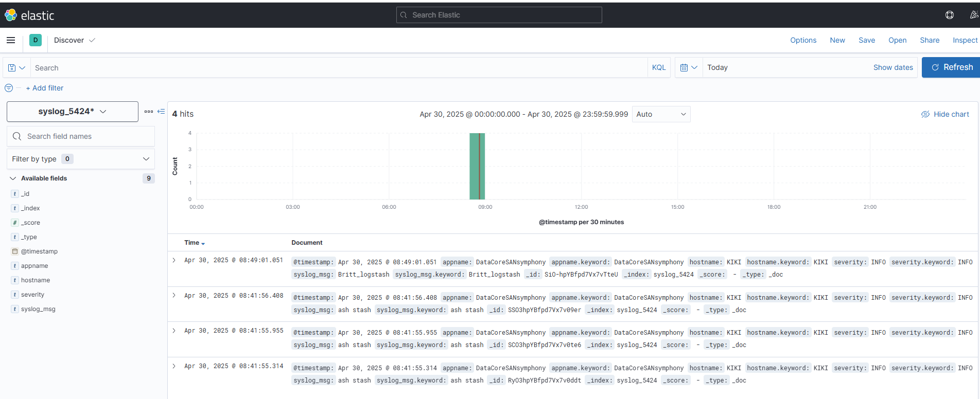
Task: Open the hamburger navigation menu
Action: (x=11, y=40)
